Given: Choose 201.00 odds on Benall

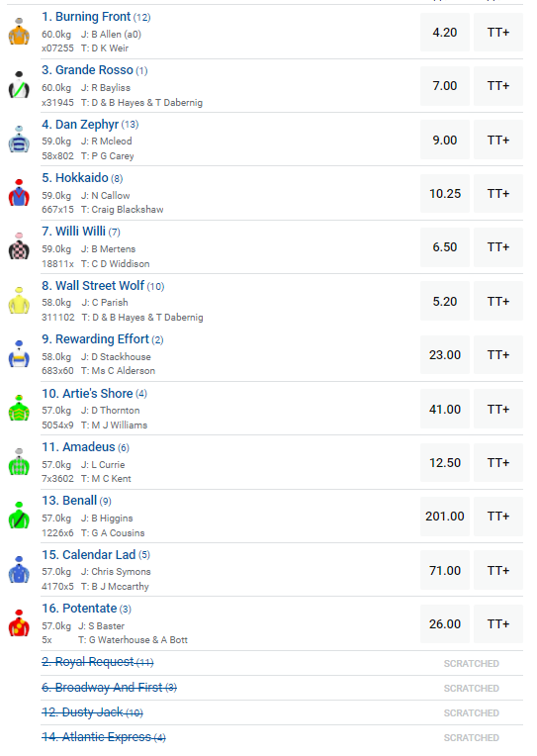Looking at the screenshot, I should (x=445, y=517).
